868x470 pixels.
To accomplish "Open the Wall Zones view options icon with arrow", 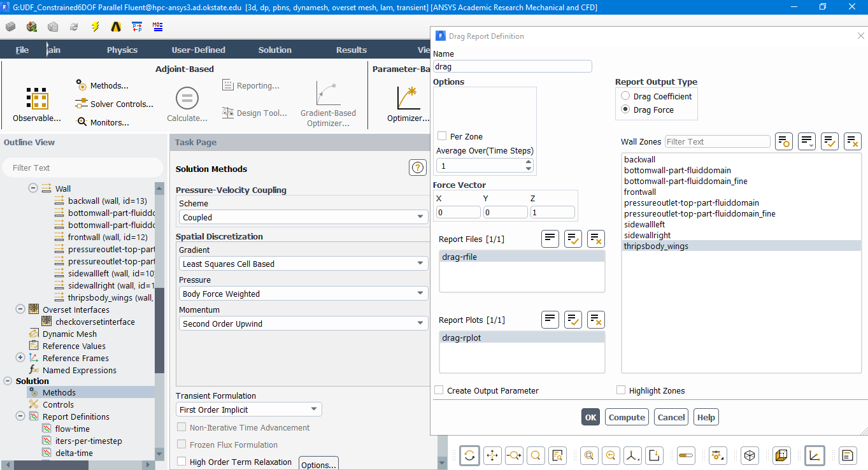I will [807, 141].
